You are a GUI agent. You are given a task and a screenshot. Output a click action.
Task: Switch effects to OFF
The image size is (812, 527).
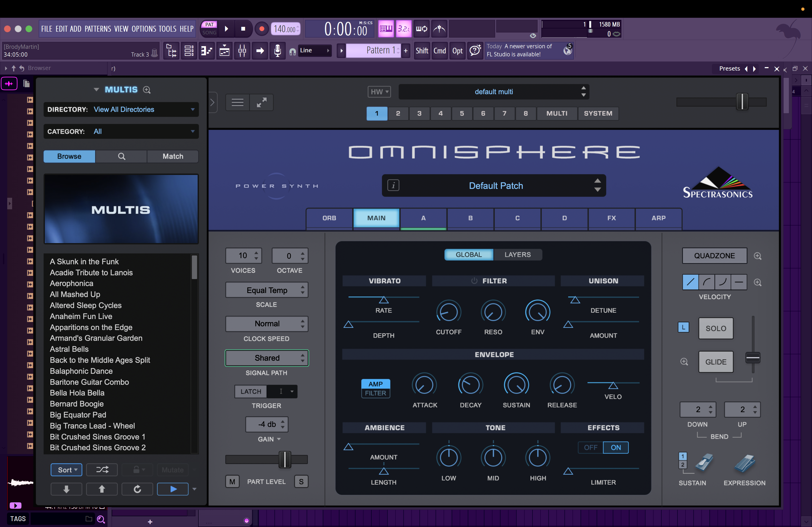click(x=590, y=448)
